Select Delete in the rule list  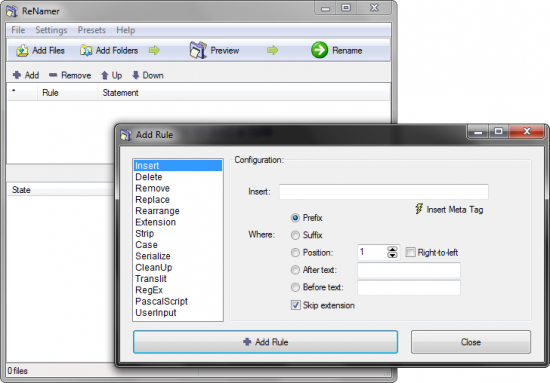click(x=178, y=177)
